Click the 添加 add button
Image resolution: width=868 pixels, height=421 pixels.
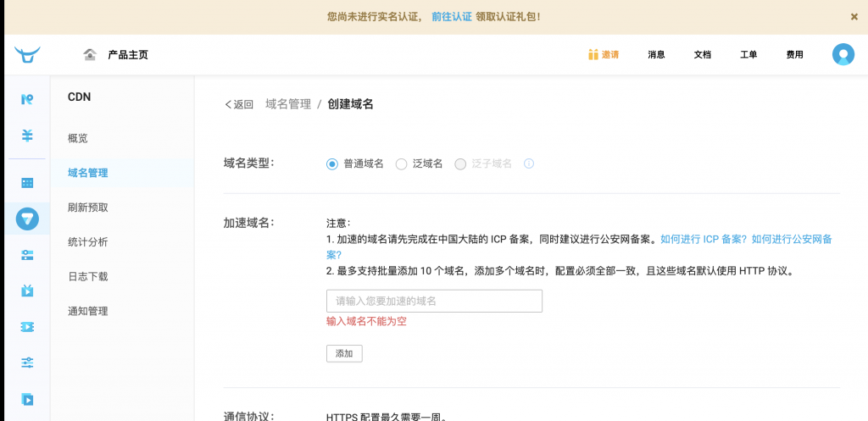point(344,353)
